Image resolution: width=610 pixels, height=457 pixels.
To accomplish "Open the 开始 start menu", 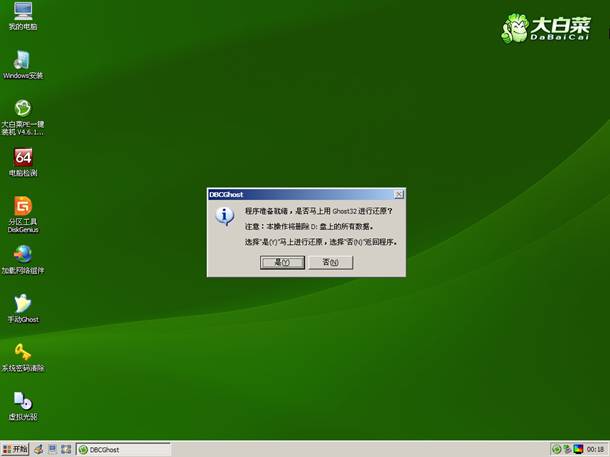I will point(16,449).
